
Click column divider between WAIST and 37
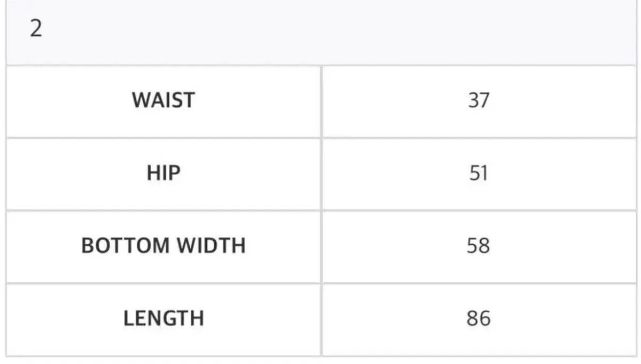coord(321,100)
